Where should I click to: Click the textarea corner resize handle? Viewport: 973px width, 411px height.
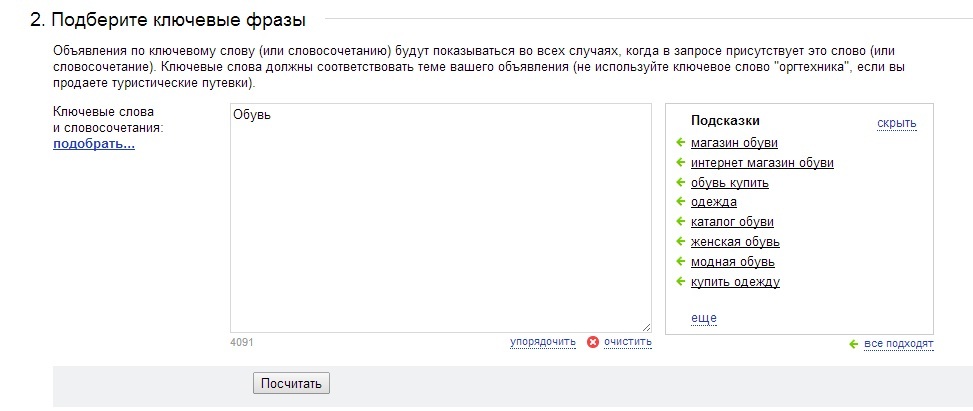(x=647, y=327)
